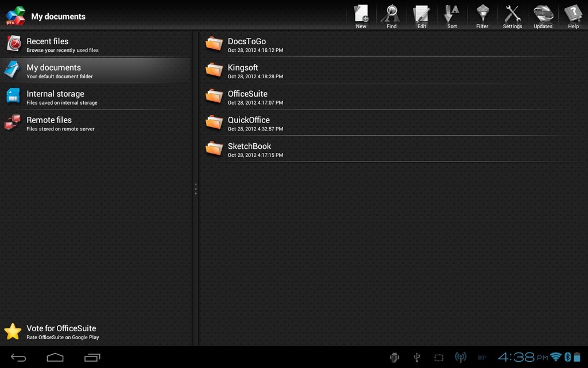
Task: Tap the 80° temperature indicator
Action: coord(482,358)
